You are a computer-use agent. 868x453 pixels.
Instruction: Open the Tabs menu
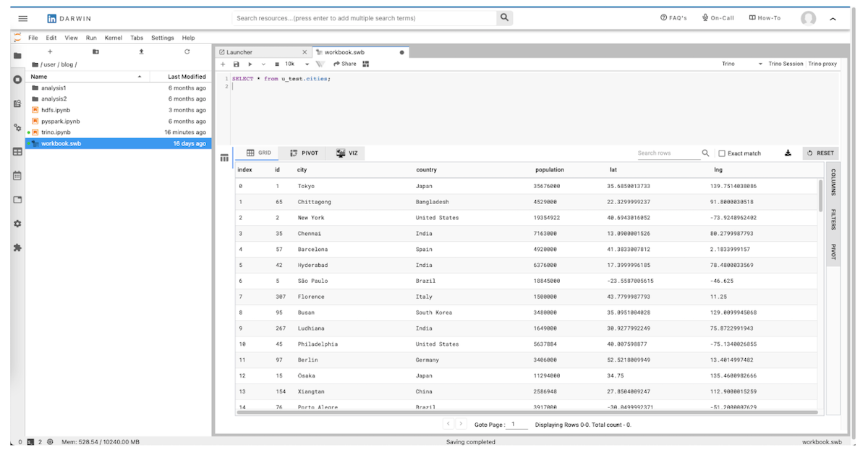point(137,38)
